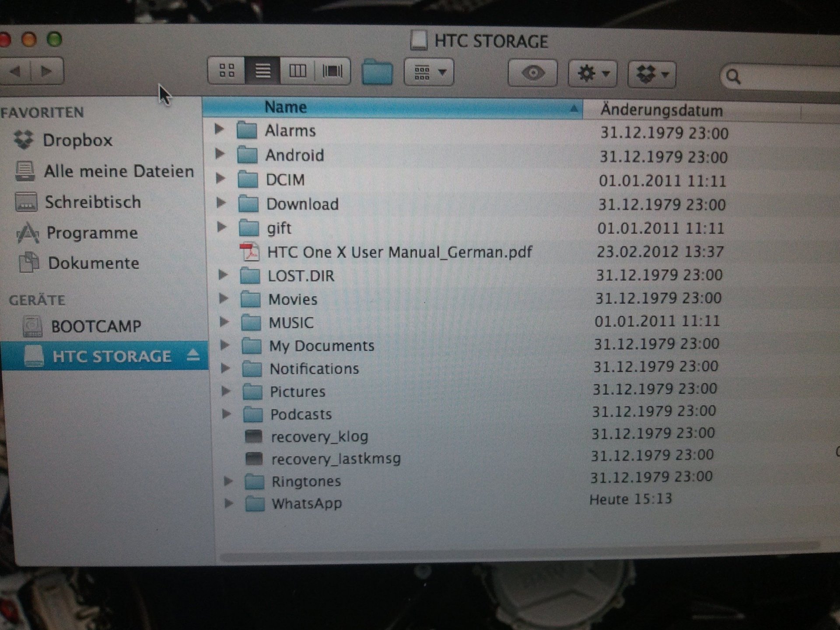
Task: Expand the Podcasts folder
Action: click(x=227, y=413)
